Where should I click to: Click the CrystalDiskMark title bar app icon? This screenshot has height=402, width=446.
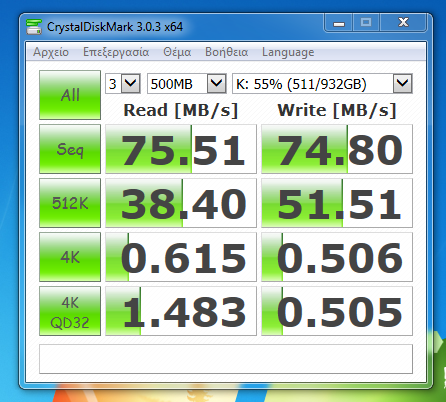pos(34,27)
